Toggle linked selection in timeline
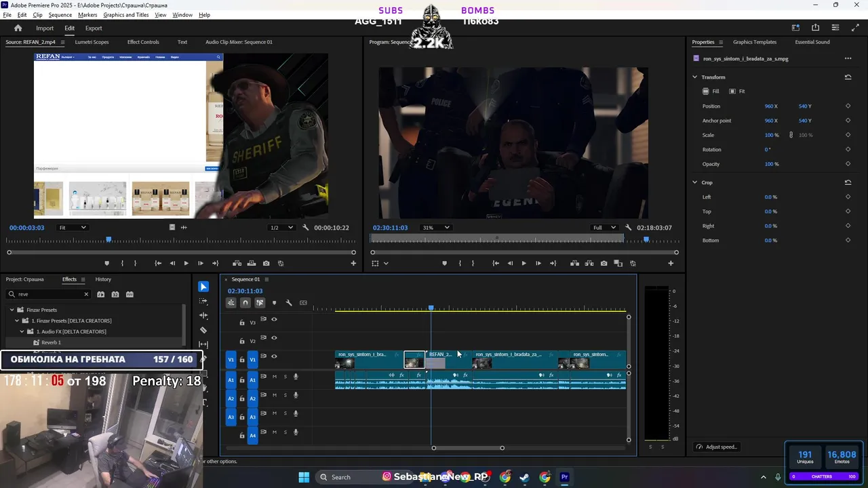The image size is (868, 488). coord(260,303)
